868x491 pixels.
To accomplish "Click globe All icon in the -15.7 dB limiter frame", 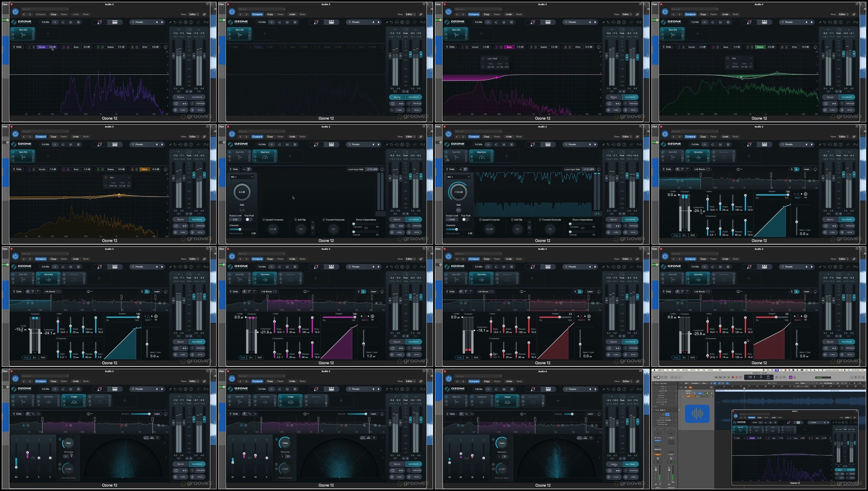I will pyautogui.click(x=156, y=316).
